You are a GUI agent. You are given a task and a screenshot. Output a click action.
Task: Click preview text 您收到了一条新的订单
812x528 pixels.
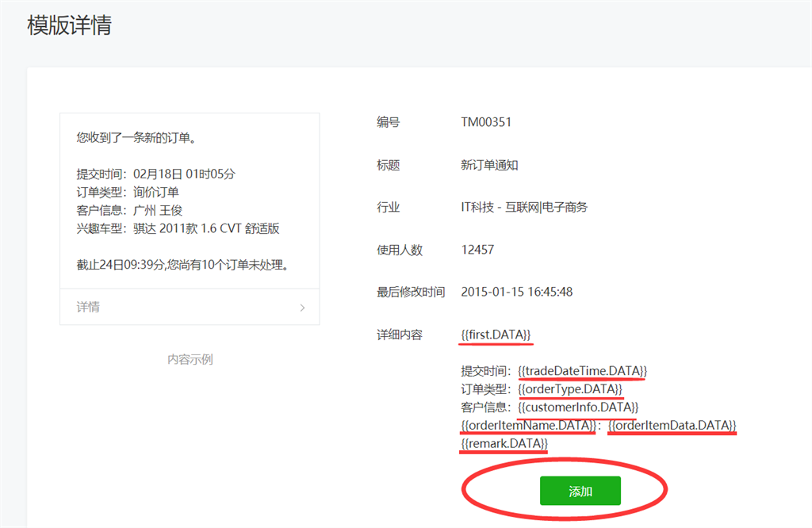pyautogui.click(x=136, y=138)
